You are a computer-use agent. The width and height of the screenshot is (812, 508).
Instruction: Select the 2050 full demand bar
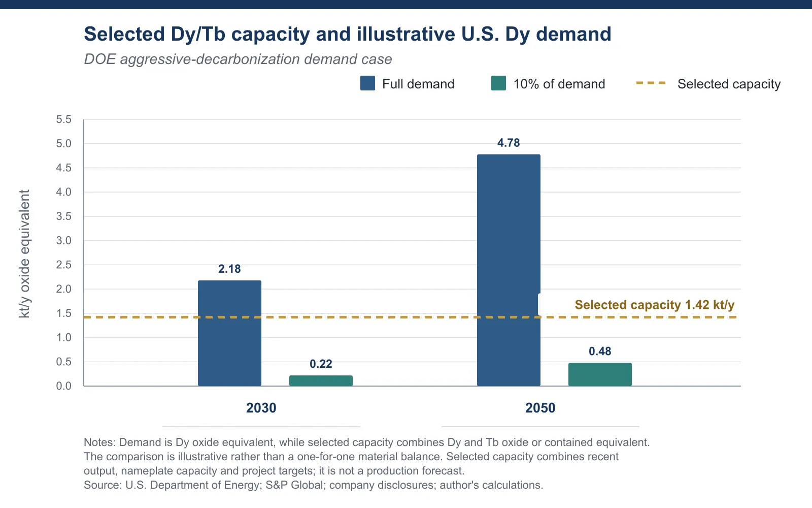point(509,270)
